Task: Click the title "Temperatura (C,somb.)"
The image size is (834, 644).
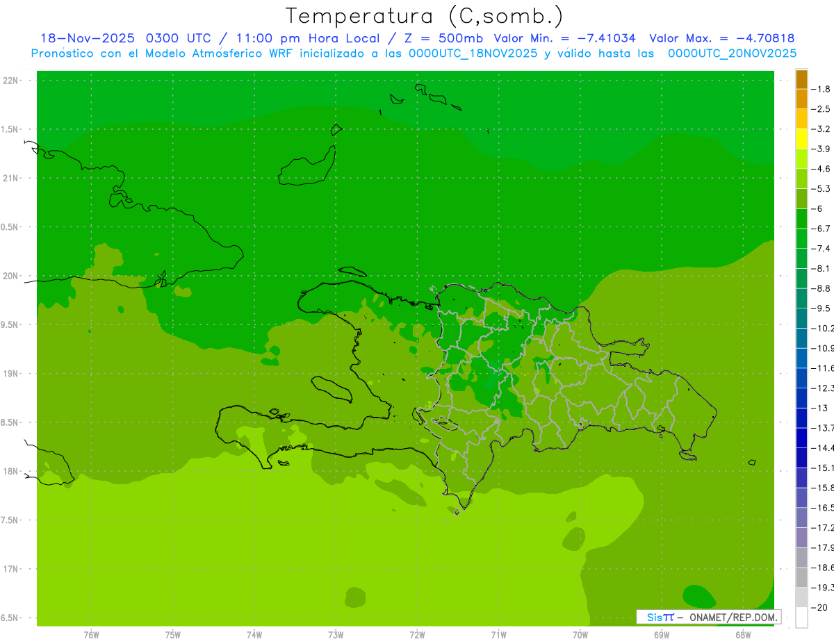Action: (x=425, y=16)
